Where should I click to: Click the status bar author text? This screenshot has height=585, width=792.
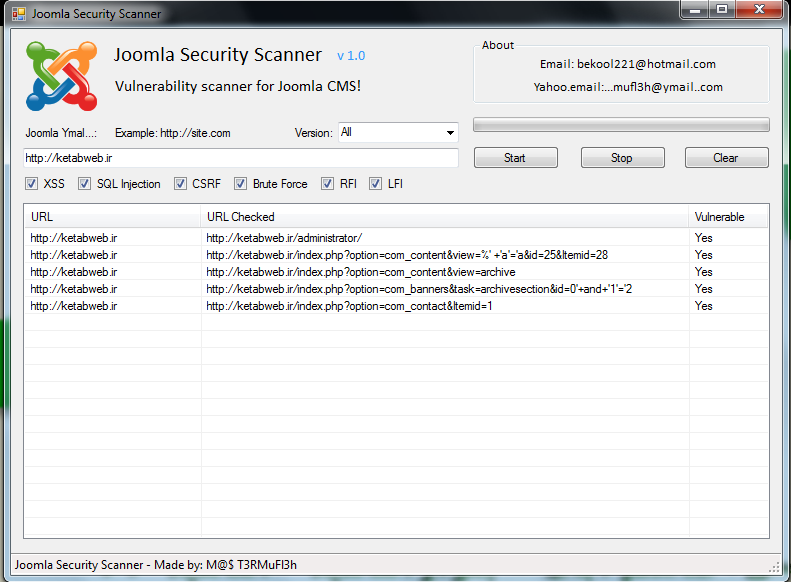pos(156,565)
